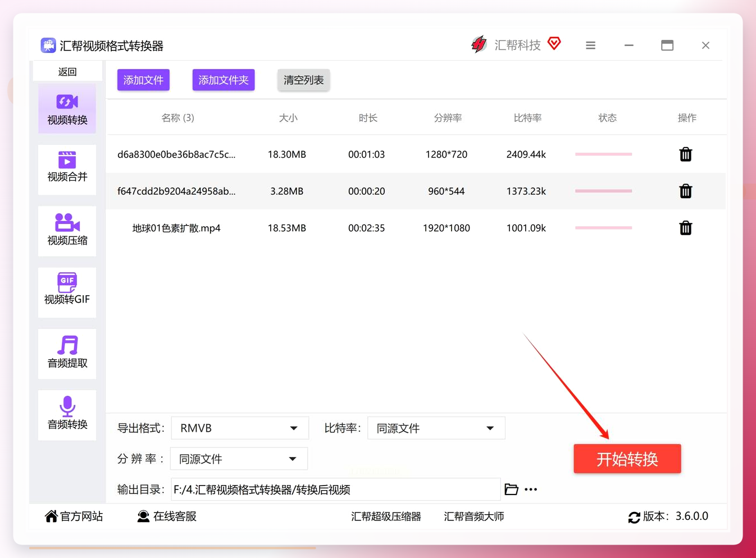Screen dimensions: 756x558
Task: Delete the f647cdd2b9204a24958ab... file row
Action: pos(686,191)
